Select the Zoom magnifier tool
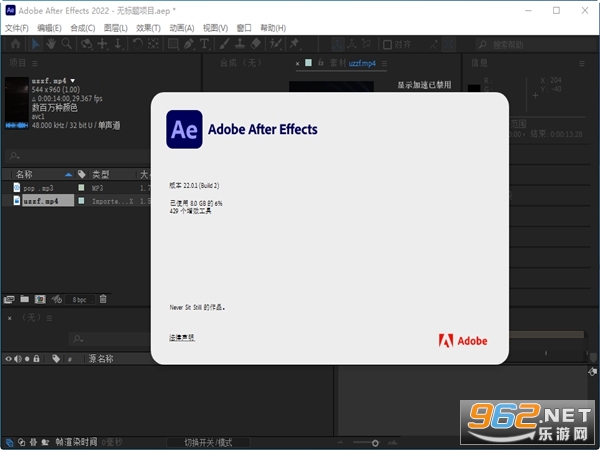This screenshot has width=600, height=450. pyautogui.click(x=67, y=44)
